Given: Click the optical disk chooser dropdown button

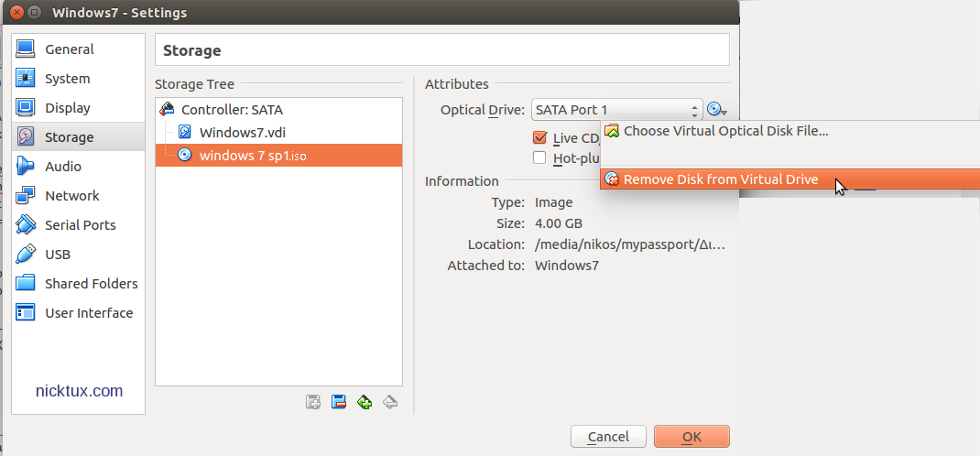Looking at the screenshot, I should point(717,110).
